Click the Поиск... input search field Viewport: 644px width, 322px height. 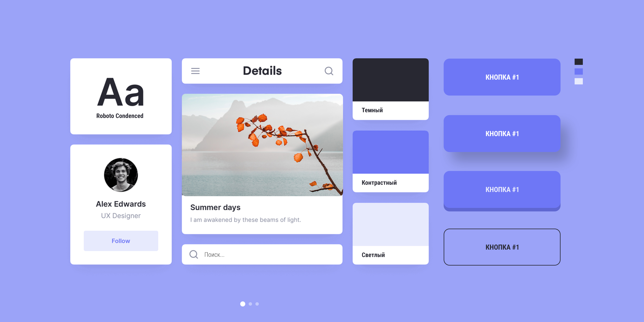click(x=263, y=255)
